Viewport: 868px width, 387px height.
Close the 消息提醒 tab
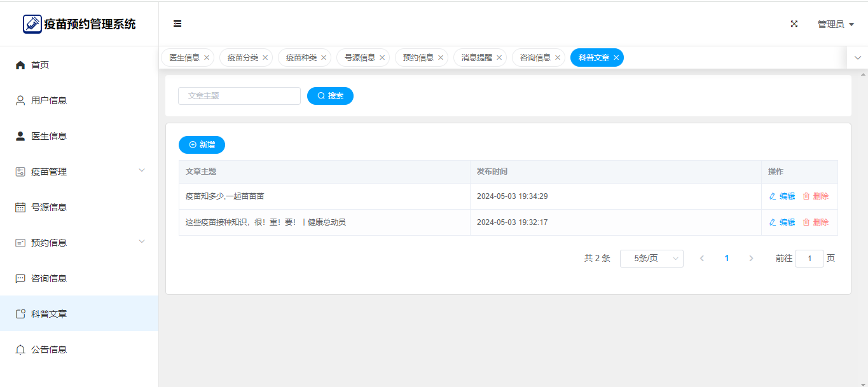(x=499, y=58)
